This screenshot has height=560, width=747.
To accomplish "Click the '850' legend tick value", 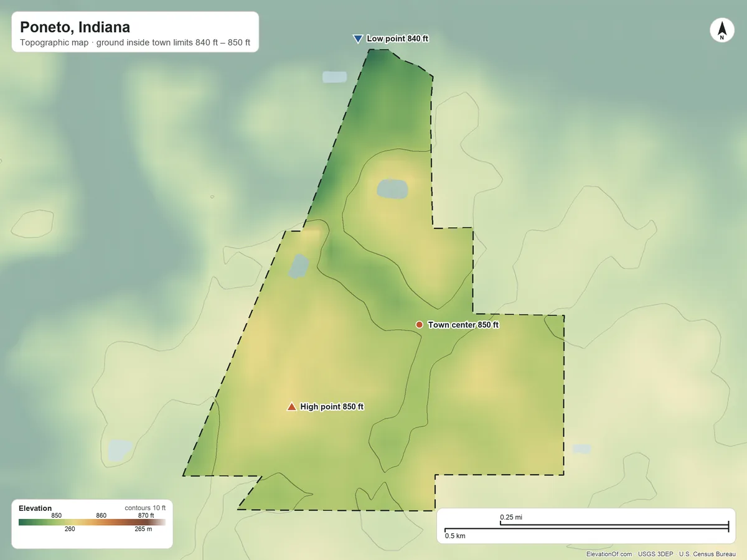I will [x=57, y=515].
